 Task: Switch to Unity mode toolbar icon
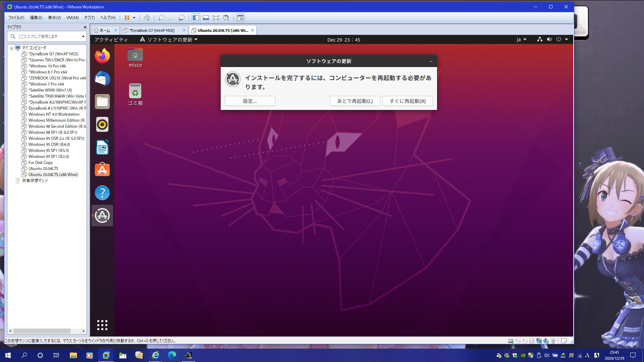[226, 18]
